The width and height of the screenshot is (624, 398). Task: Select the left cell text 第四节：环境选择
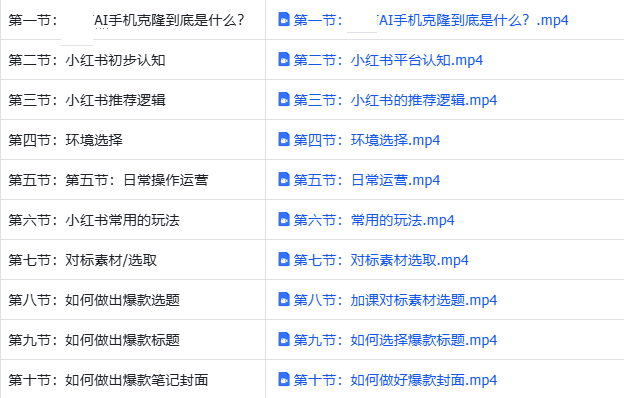tap(65, 140)
